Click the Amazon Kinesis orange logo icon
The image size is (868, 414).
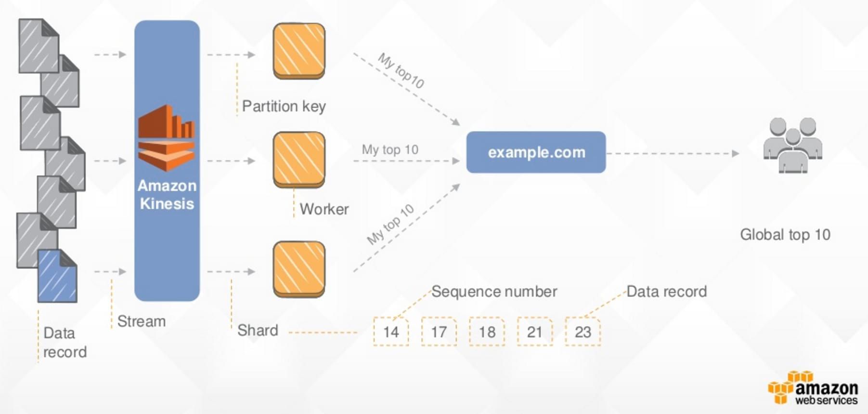point(167,138)
